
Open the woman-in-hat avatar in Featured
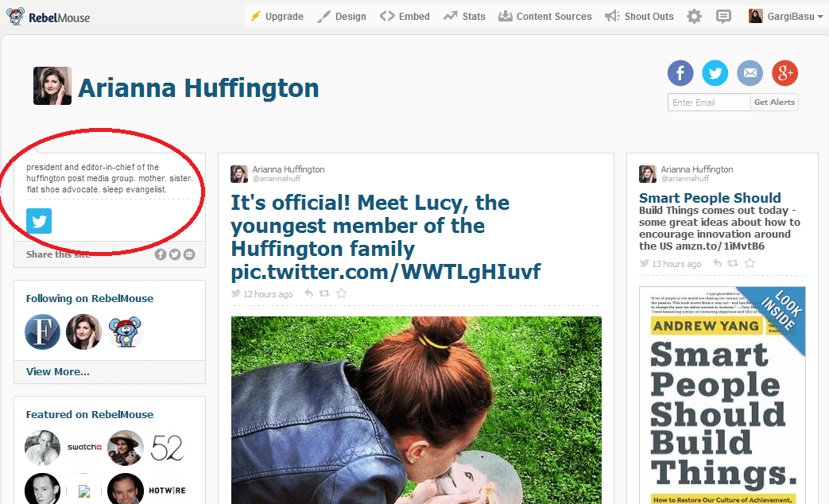(126, 448)
